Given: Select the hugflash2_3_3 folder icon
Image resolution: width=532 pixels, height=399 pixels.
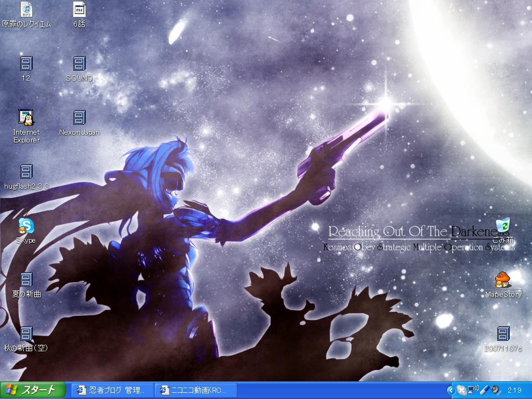Looking at the screenshot, I should pyautogui.click(x=26, y=171).
